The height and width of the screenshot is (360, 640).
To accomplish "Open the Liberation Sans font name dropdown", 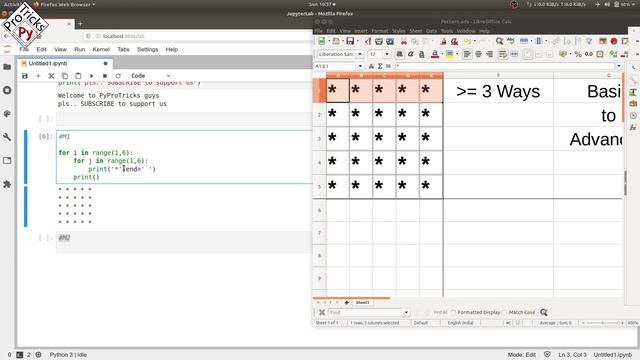I will coord(360,54).
